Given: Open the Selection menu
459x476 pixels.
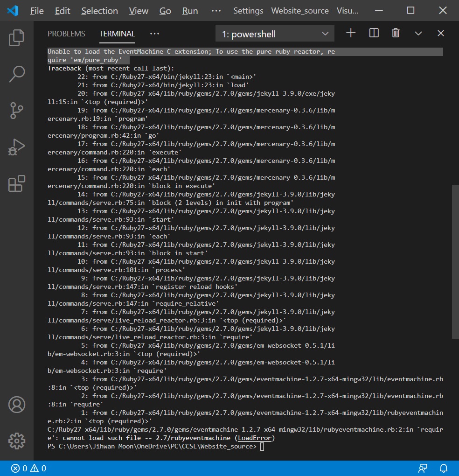Looking at the screenshot, I should 99,11.
